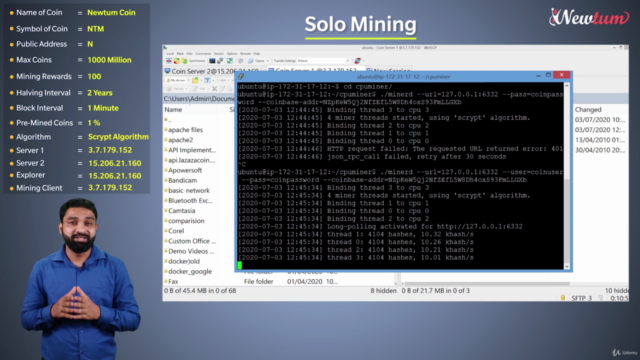This screenshot has width=640, height=360.
Task: Click the filter icon in local panel toolbar
Action: point(207,80)
